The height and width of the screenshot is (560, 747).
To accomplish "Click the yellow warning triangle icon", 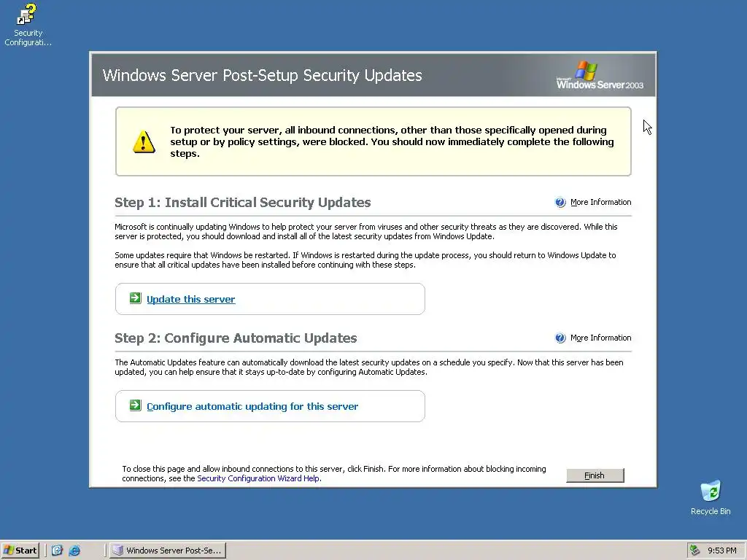I will [144, 141].
